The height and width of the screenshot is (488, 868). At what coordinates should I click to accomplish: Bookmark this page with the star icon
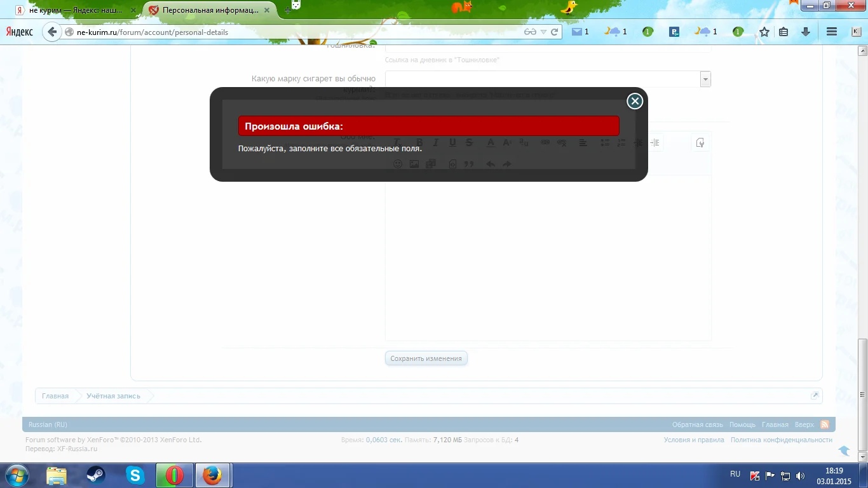tap(764, 32)
